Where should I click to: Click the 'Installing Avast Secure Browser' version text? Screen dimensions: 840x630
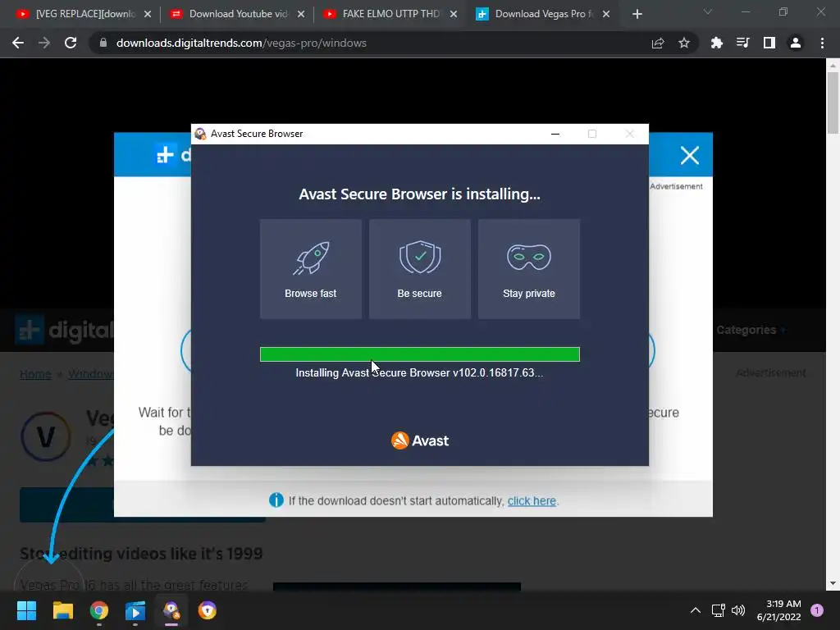coord(419,373)
